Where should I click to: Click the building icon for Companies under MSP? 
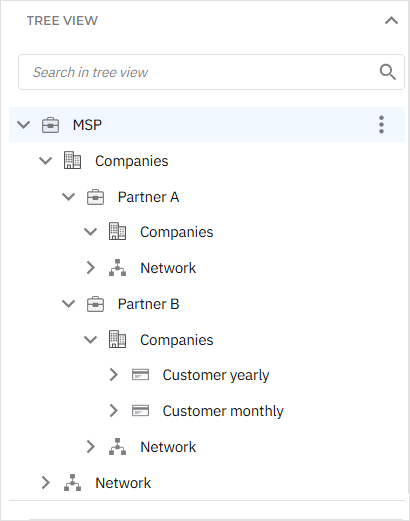click(72, 161)
